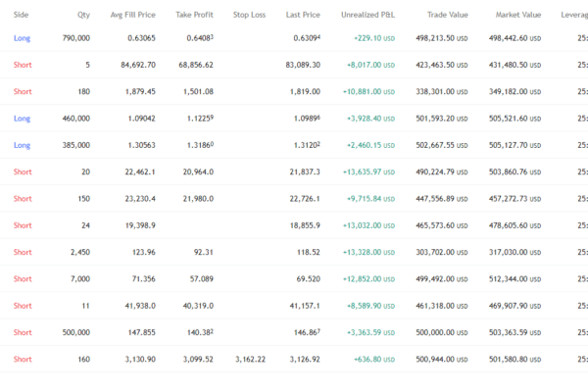
Task: Select take profit 57.089
Action: pyautogui.click(x=201, y=279)
